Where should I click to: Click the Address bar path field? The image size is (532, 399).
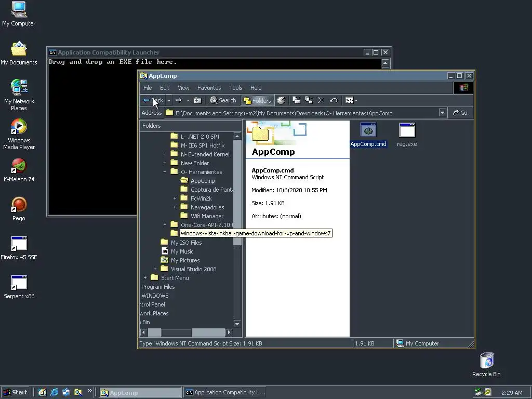(x=301, y=113)
